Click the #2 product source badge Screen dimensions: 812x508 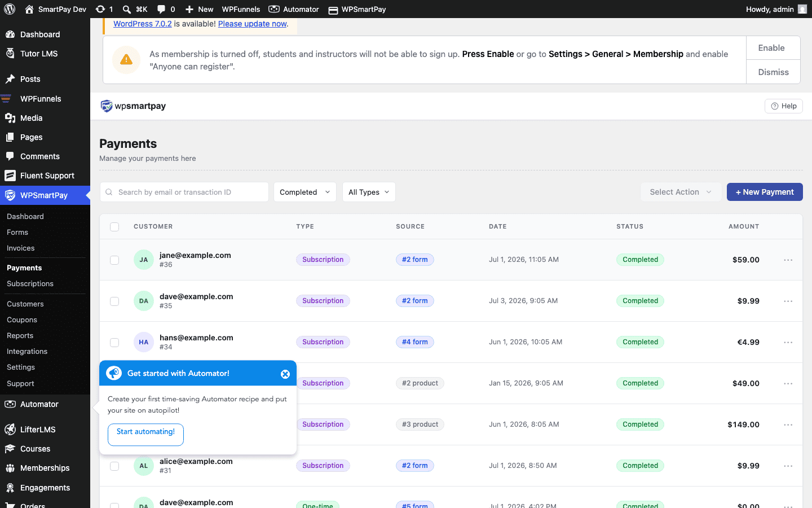420,383
